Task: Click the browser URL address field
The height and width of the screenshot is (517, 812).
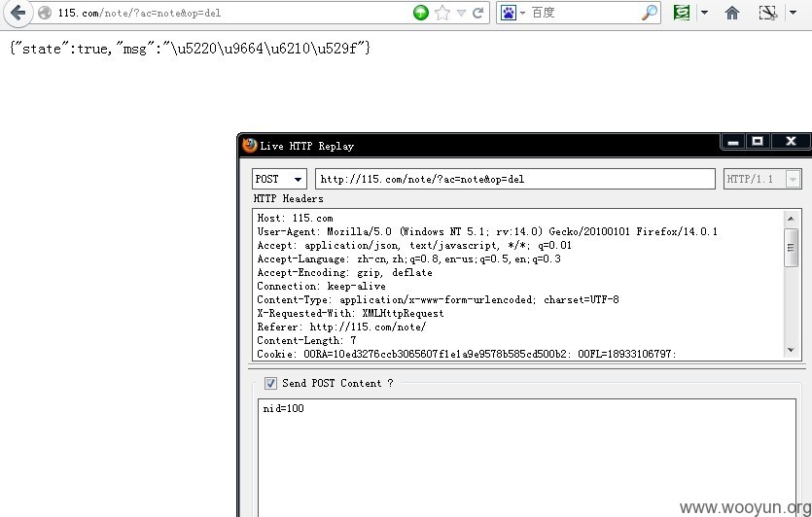Action: tap(233, 13)
